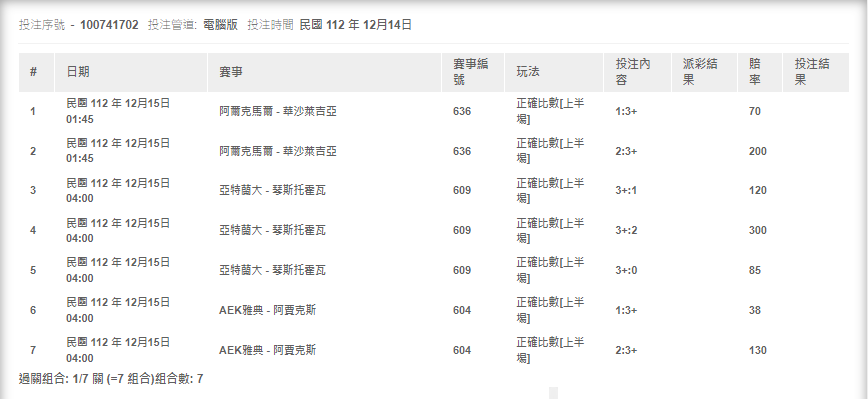
Task: Click odds value 130
Action: tap(757, 350)
